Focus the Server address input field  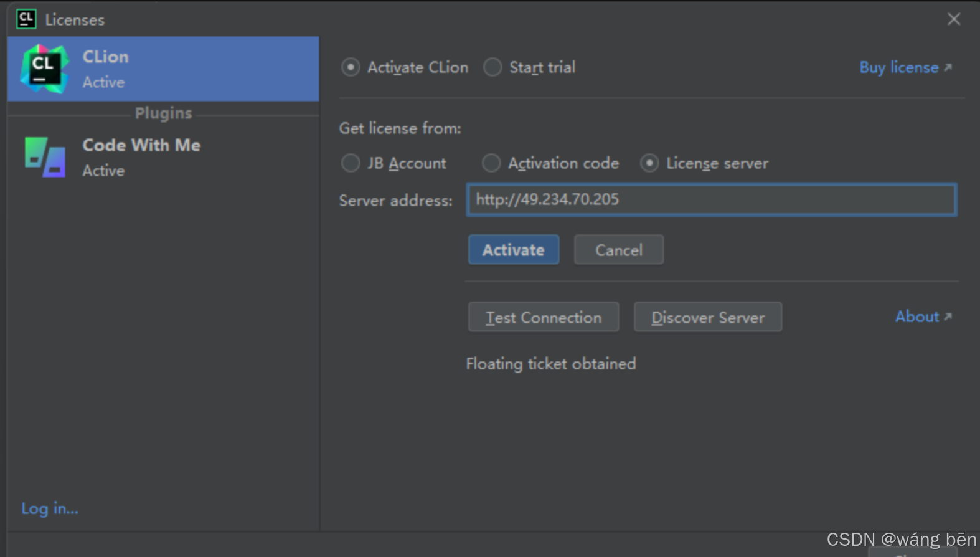712,199
